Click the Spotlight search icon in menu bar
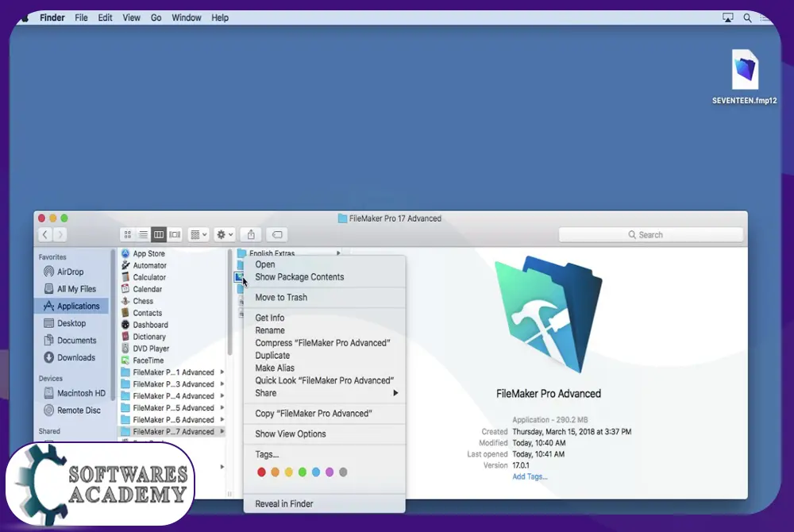This screenshot has width=794, height=532. pos(747,17)
